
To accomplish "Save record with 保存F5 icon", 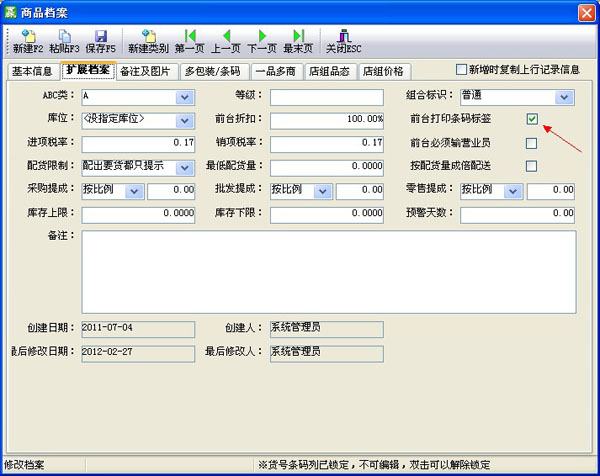I will 100,41.
